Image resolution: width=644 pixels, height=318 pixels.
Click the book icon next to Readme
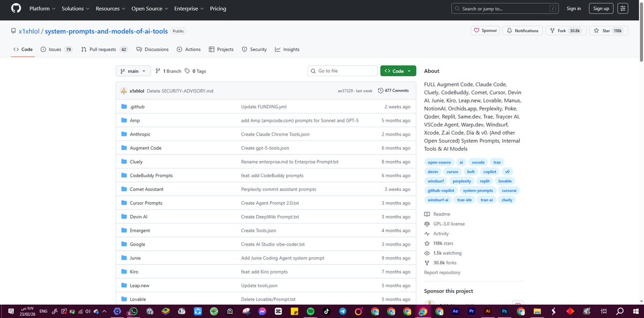pyautogui.click(x=427, y=215)
